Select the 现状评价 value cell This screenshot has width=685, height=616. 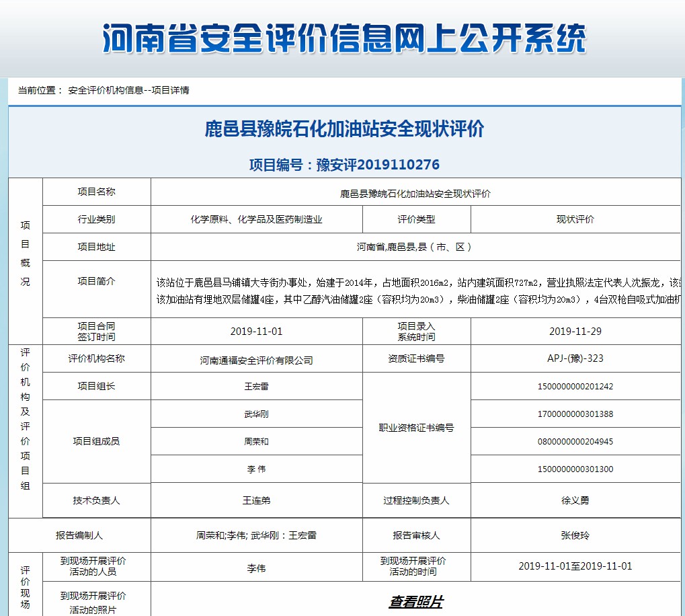pyautogui.click(x=575, y=219)
